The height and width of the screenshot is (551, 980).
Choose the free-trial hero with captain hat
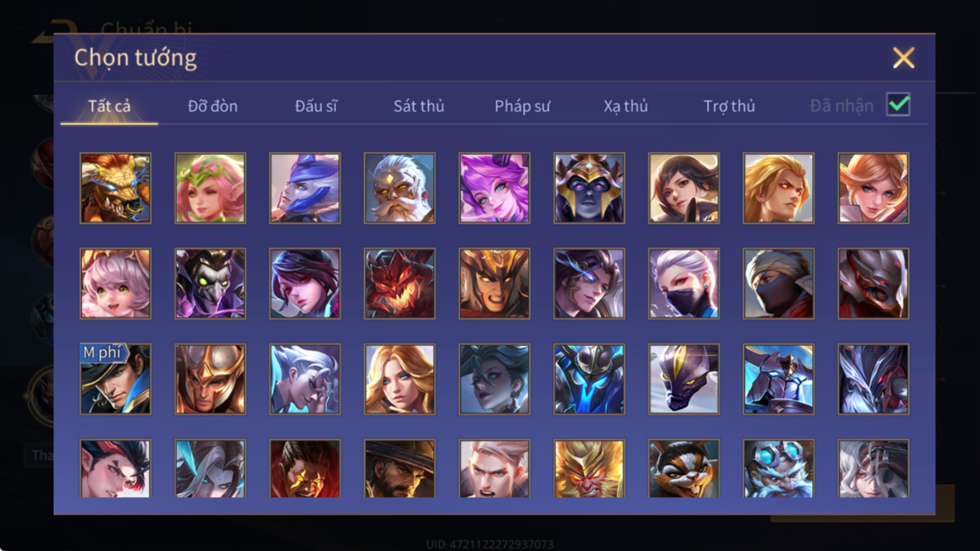coord(115,379)
